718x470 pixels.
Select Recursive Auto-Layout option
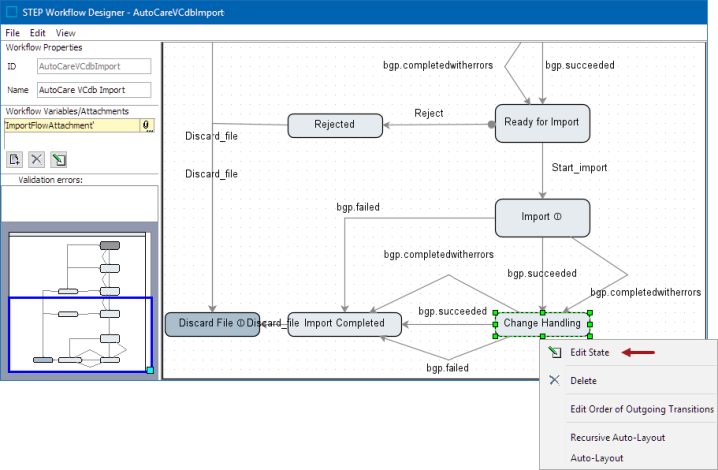[617, 437]
